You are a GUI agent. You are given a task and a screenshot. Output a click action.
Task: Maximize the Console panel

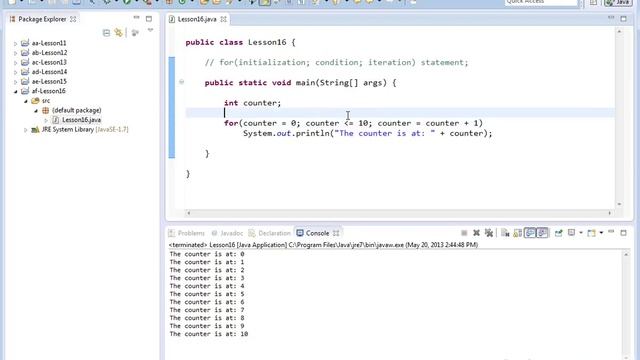coord(623,233)
